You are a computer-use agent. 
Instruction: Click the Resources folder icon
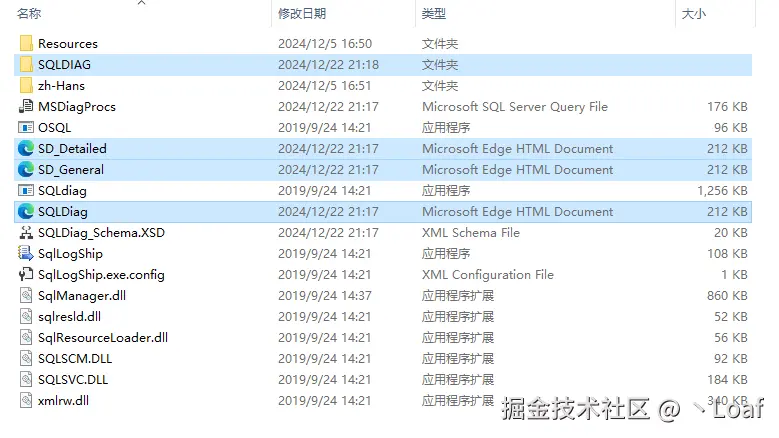tap(26, 43)
